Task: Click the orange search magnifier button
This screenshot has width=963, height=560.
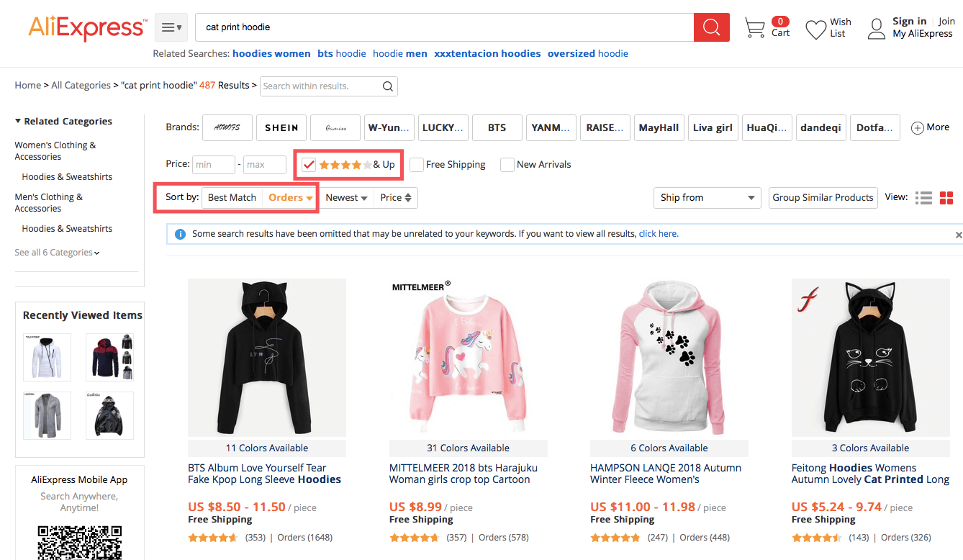Action: (711, 27)
